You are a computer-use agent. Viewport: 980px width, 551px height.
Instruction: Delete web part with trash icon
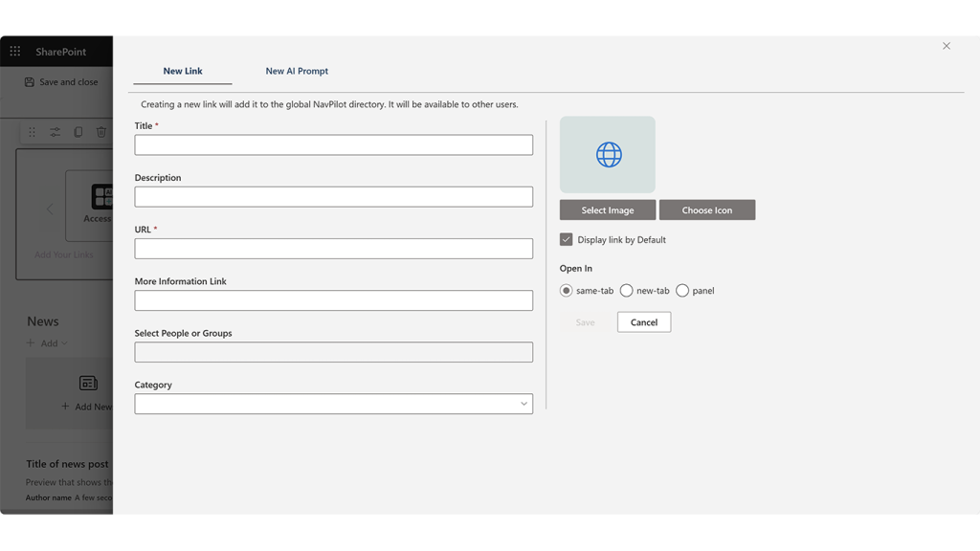pyautogui.click(x=101, y=132)
